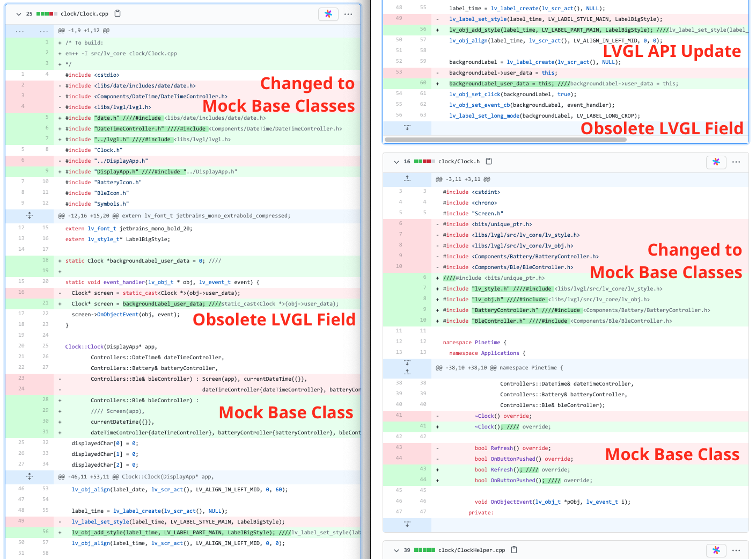
Task: Copy the clock/Clock.h file path
Action: (x=489, y=161)
